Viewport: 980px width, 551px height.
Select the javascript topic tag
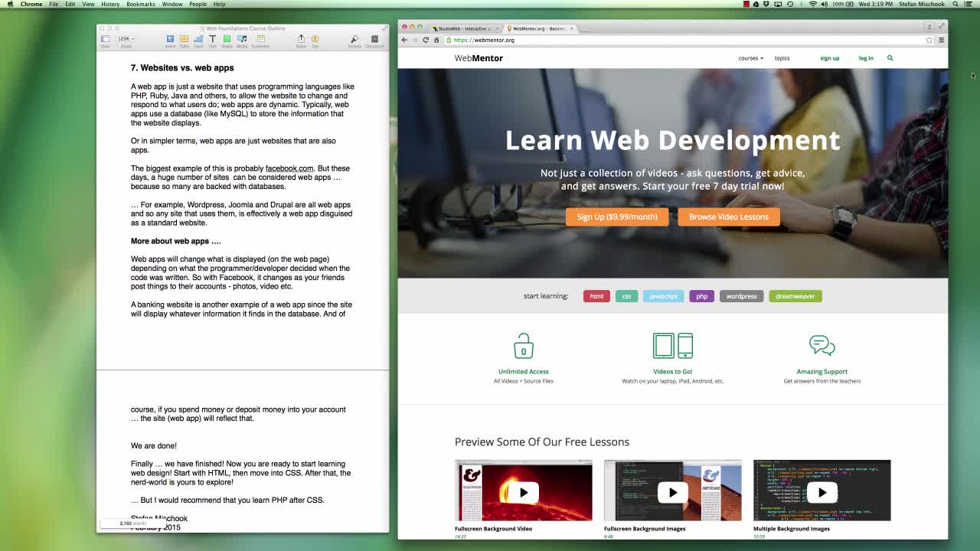[x=663, y=296]
